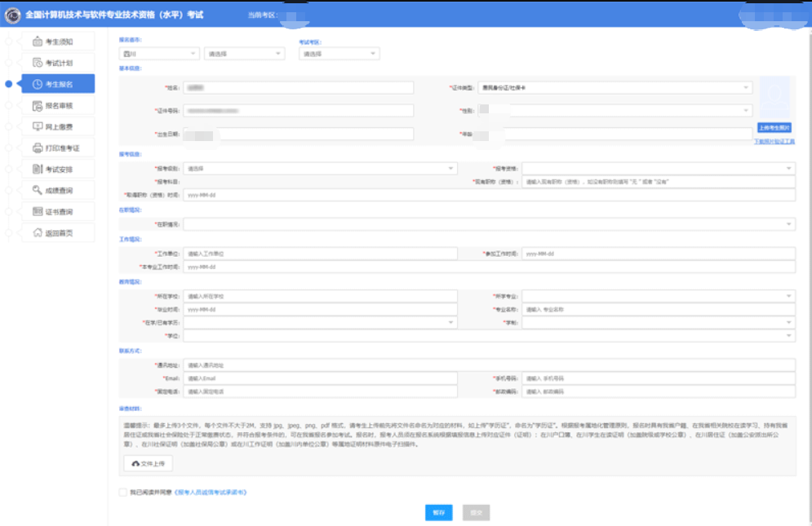Click the 文件上传 upload button
Image resolution: width=812 pixels, height=526 pixels.
point(148,463)
